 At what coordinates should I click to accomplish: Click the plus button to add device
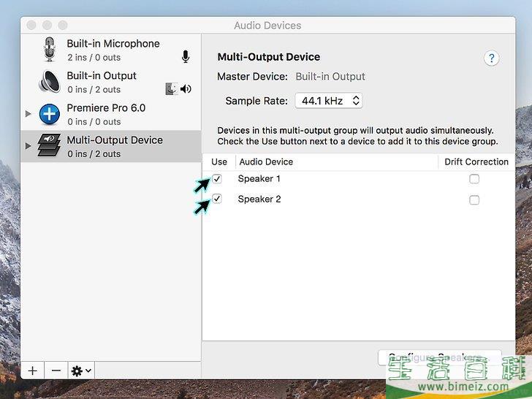tap(32, 370)
